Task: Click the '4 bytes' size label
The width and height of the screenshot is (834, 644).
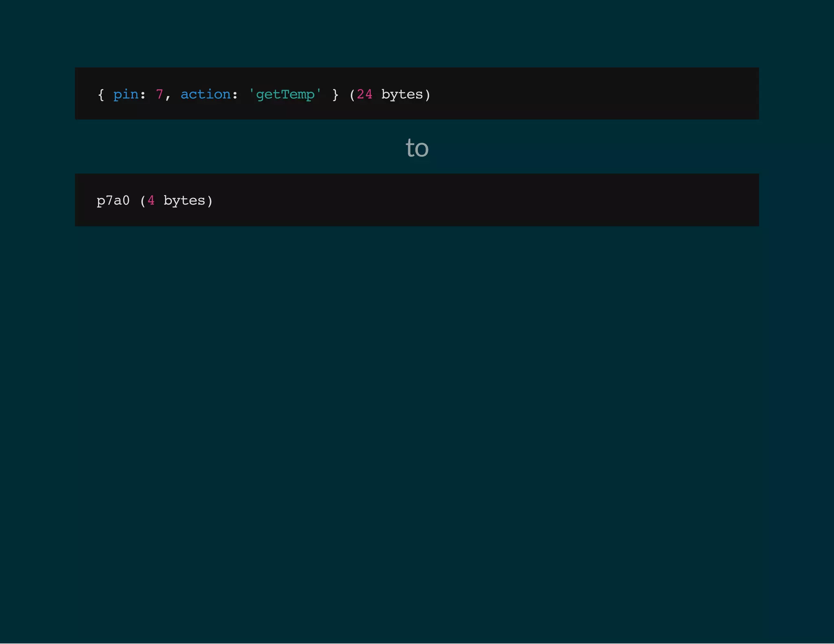Action: click(x=176, y=200)
